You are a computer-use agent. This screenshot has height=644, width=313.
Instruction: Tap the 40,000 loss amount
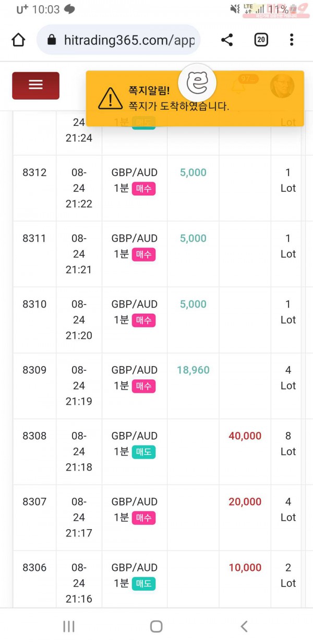pos(245,436)
